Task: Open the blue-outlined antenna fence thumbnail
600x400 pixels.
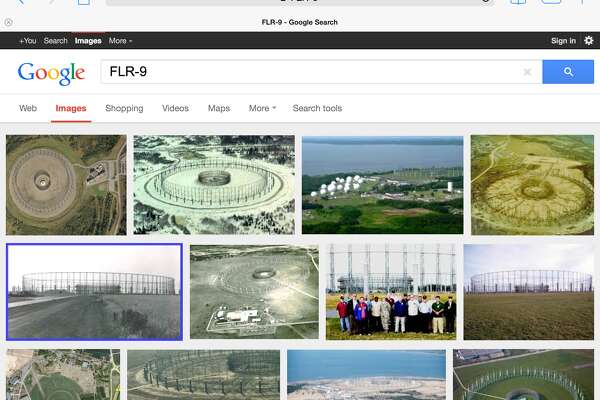Action: coord(95,292)
